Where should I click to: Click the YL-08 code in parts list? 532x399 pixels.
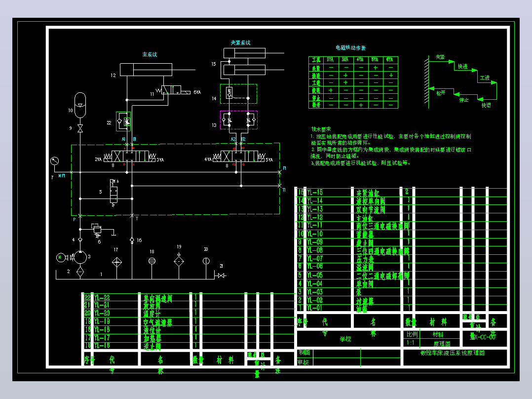coord(315,250)
